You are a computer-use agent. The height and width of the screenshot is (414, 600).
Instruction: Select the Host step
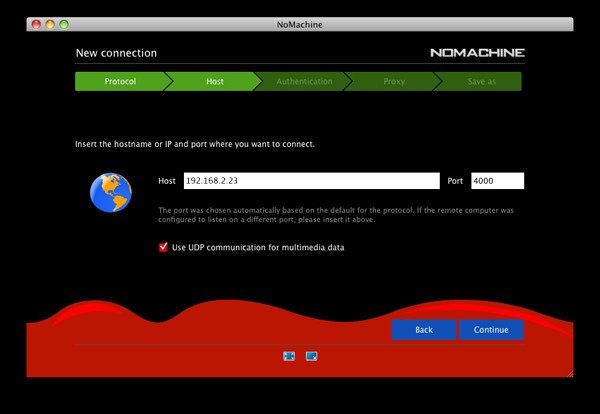(215, 81)
